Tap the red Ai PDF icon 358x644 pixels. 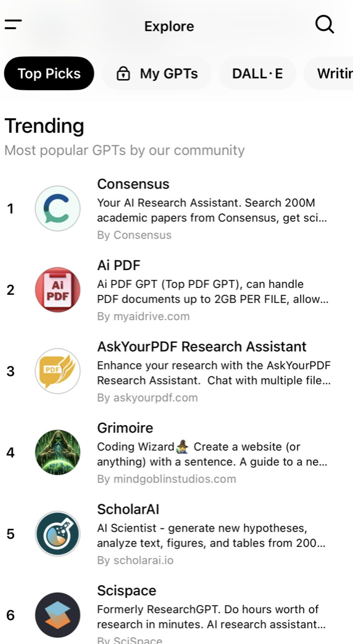click(x=57, y=290)
